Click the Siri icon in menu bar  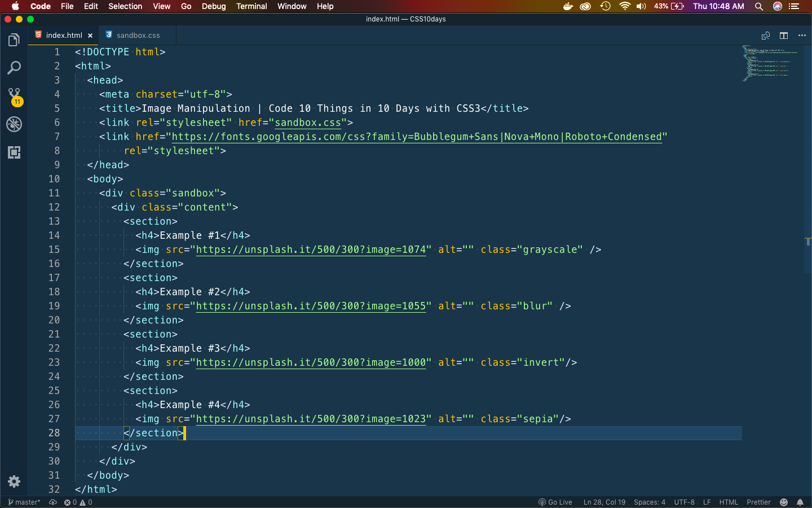778,6
